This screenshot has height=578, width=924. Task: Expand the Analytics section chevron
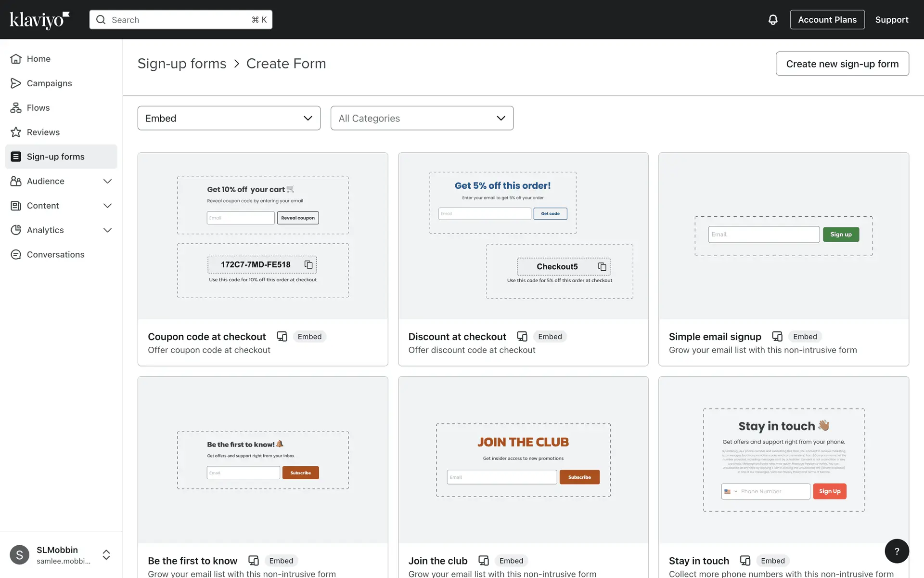[107, 230]
